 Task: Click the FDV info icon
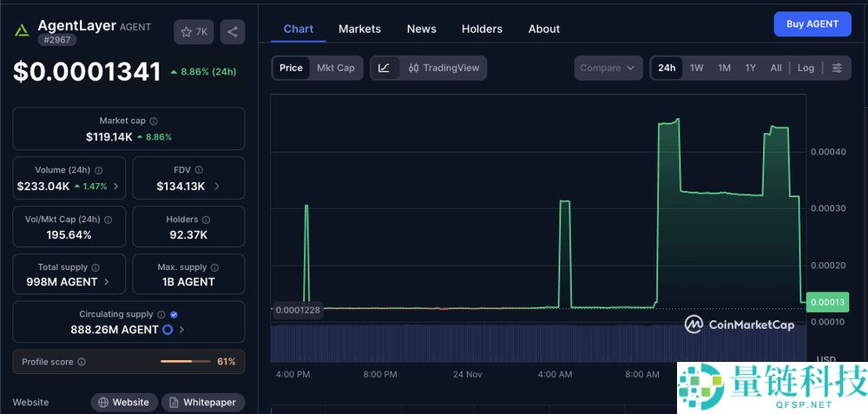pyautogui.click(x=199, y=170)
